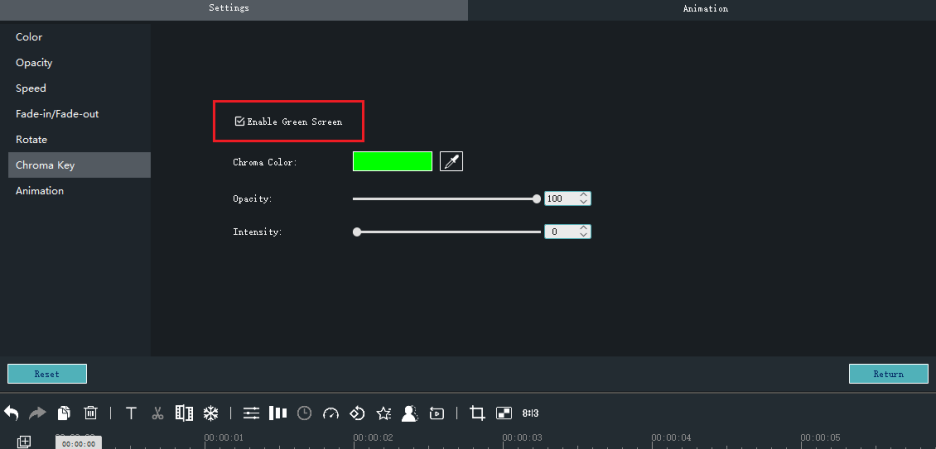Click the Return button

coord(888,374)
